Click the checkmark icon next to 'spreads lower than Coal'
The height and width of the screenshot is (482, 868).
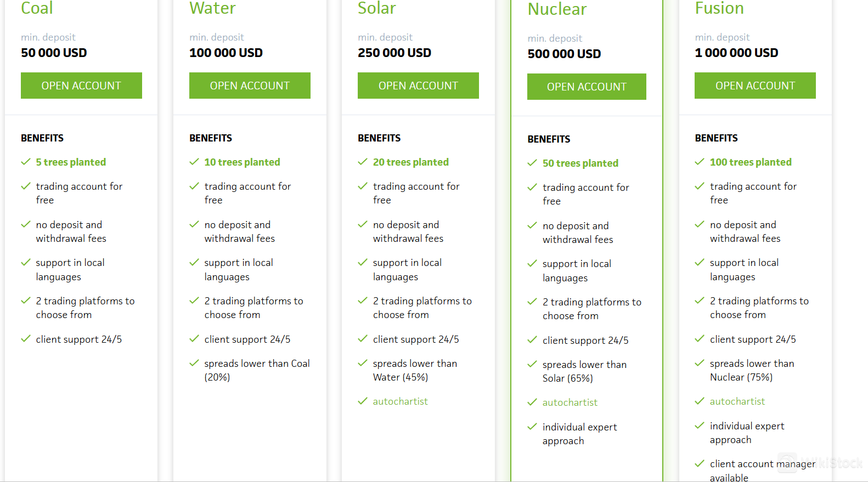[x=194, y=363]
